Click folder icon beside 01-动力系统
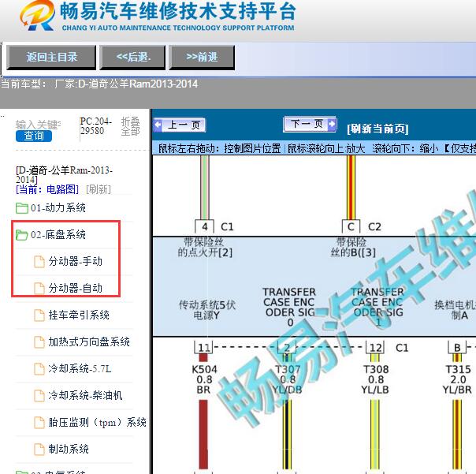The width and height of the screenshot is (476, 474). [x=22, y=208]
